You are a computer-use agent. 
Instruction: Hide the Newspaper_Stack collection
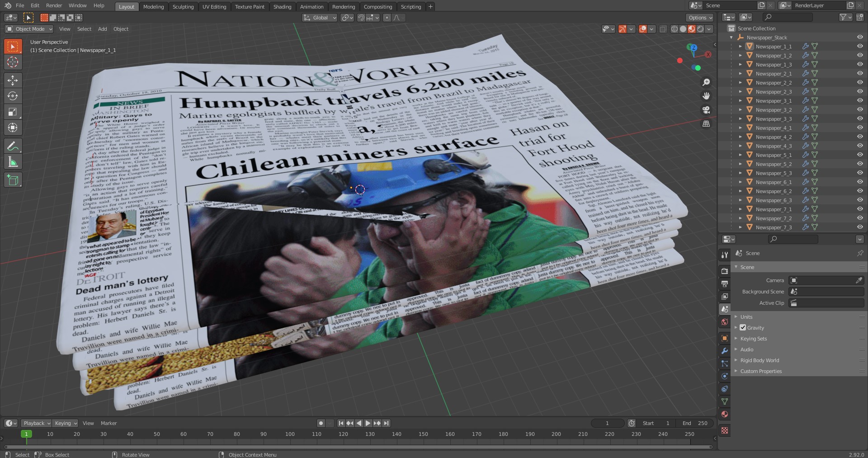pyautogui.click(x=860, y=37)
